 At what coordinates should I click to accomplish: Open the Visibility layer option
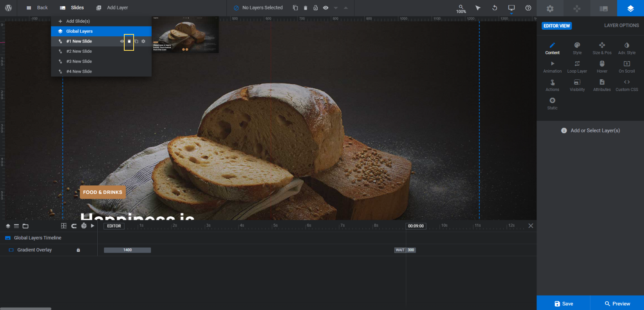pyautogui.click(x=577, y=86)
